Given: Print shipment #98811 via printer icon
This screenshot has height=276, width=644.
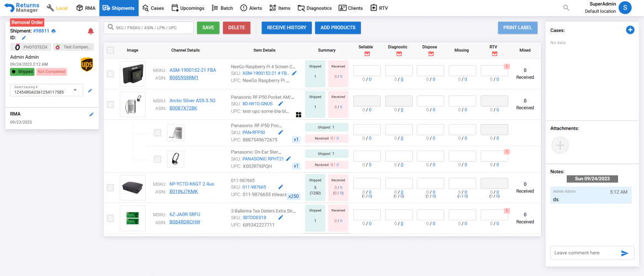Looking at the screenshot, I should pyautogui.click(x=54, y=31).
